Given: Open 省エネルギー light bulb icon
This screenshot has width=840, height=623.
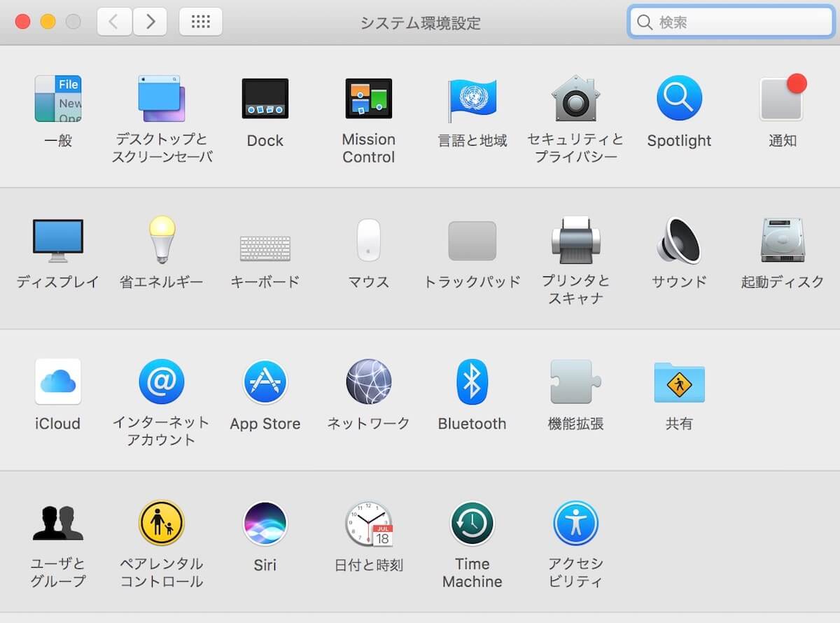Looking at the screenshot, I should click(162, 239).
